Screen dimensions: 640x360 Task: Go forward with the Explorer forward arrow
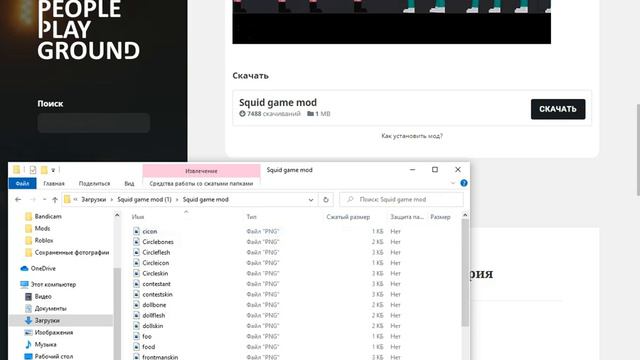click(x=33, y=200)
